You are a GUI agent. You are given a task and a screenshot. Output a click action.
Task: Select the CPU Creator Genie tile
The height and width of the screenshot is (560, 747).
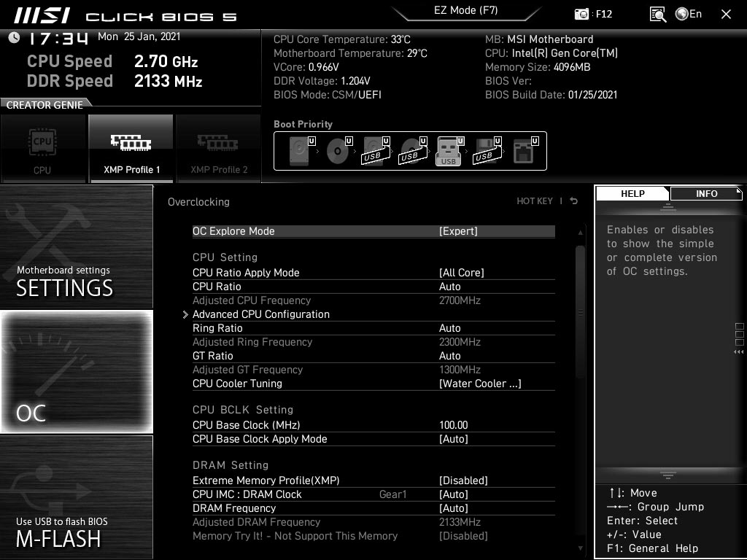pos(43,149)
